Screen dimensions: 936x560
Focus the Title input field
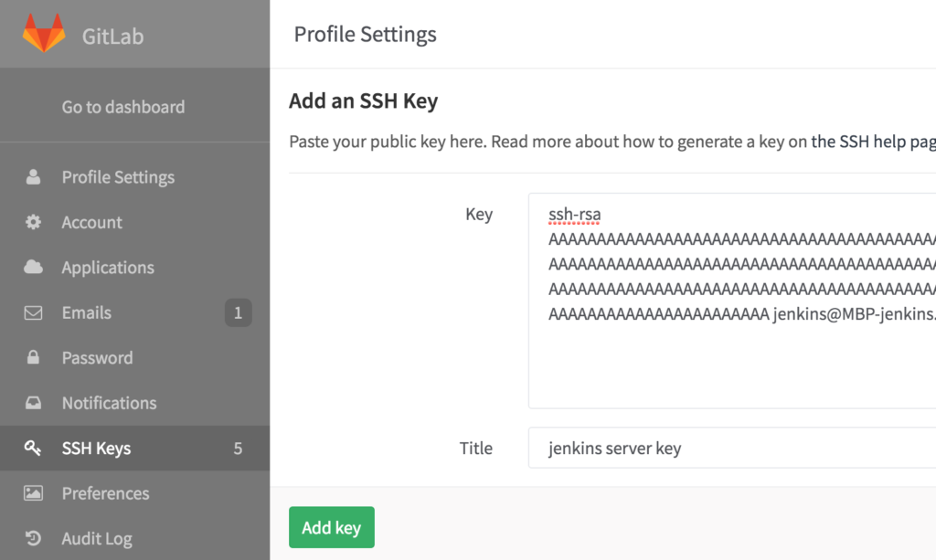tap(732, 448)
